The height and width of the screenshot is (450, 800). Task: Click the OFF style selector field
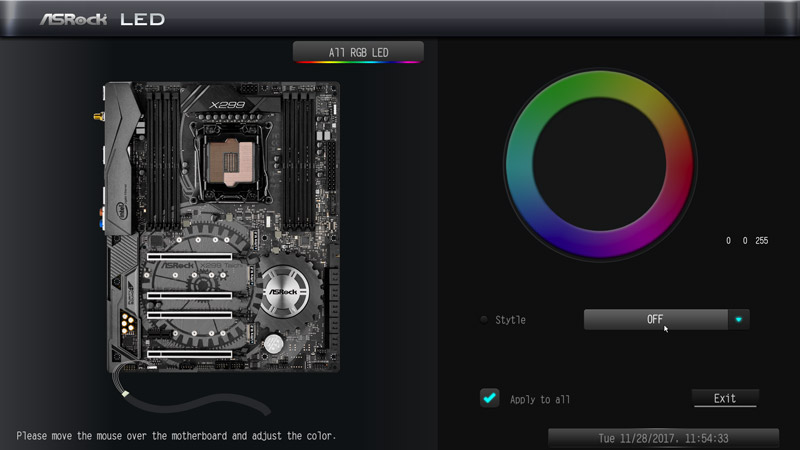[656, 319]
